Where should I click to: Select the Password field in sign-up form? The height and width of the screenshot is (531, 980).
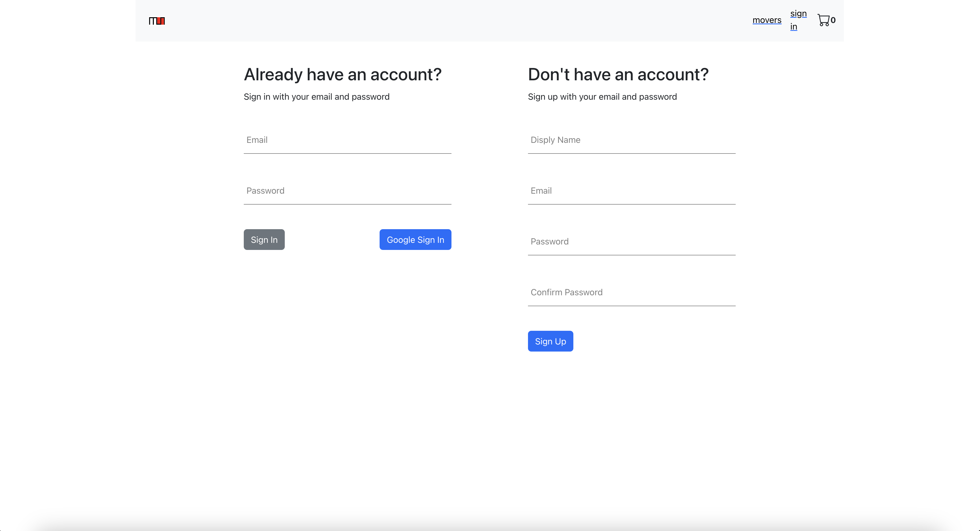tap(632, 241)
